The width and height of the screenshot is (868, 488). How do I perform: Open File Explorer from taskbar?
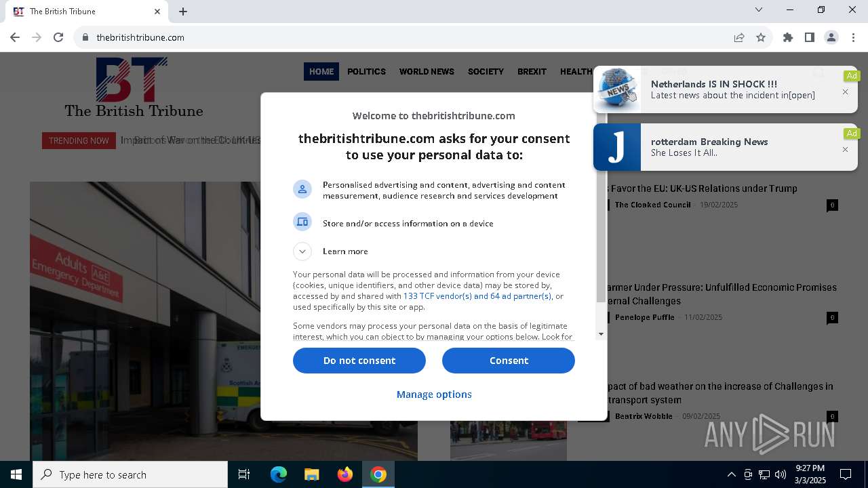(x=311, y=474)
